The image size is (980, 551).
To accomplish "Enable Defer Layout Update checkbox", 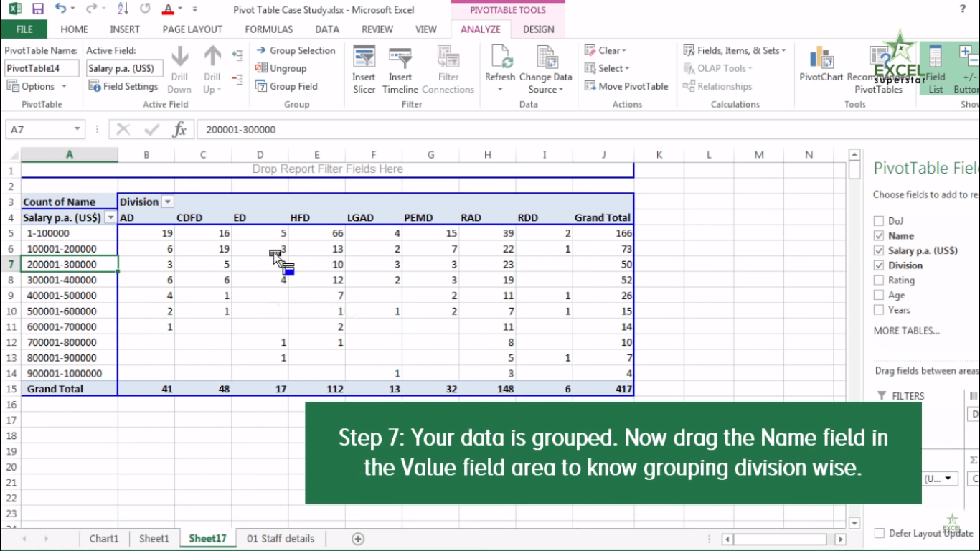I will coord(880,533).
